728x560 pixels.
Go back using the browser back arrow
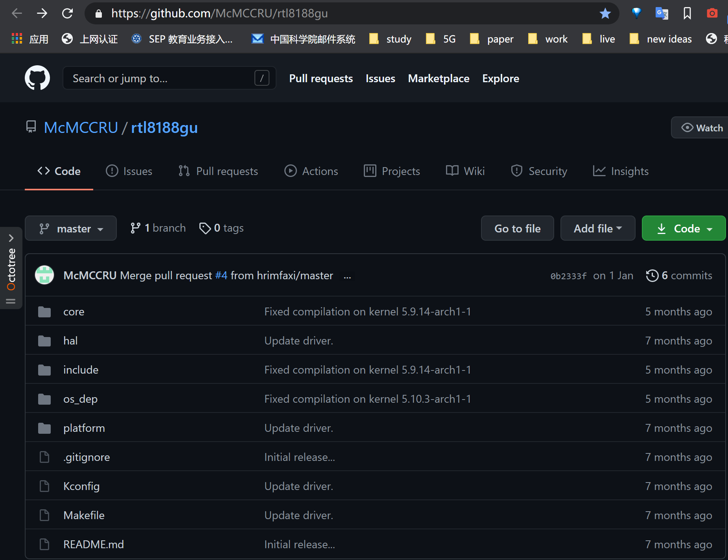[17, 13]
